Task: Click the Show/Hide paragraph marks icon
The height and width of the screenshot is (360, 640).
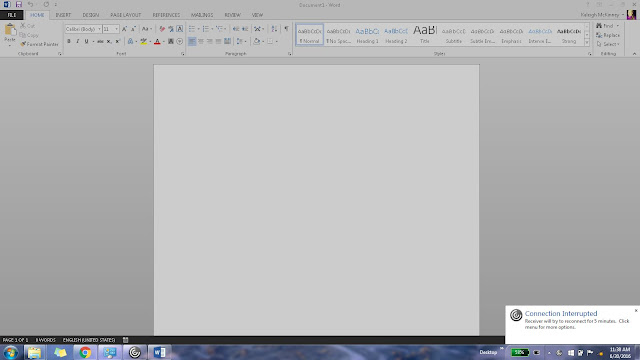Action: (286, 29)
